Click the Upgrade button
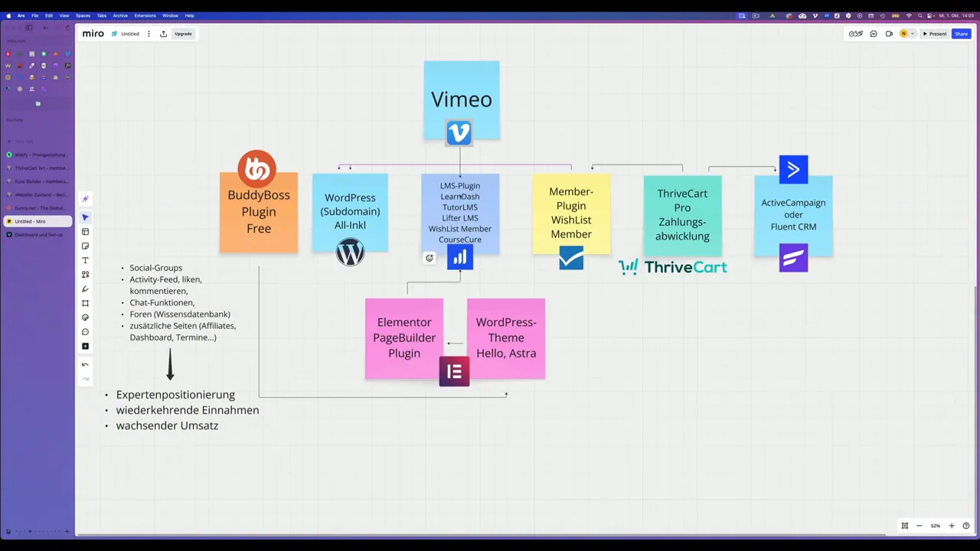Screen dimensions: 980x551 pyautogui.click(x=183, y=34)
